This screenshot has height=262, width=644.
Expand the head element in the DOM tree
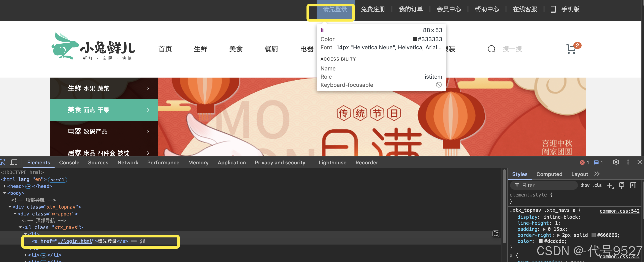[5, 186]
